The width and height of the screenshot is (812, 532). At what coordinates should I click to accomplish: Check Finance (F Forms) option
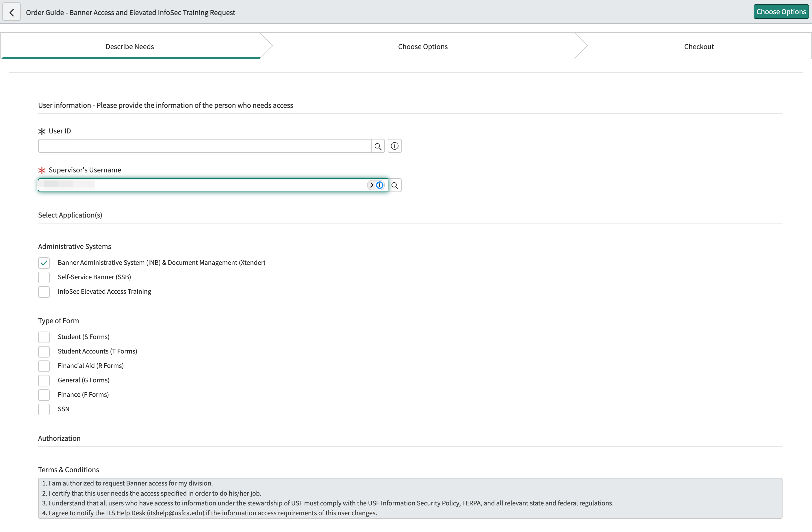pyautogui.click(x=44, y=395)
